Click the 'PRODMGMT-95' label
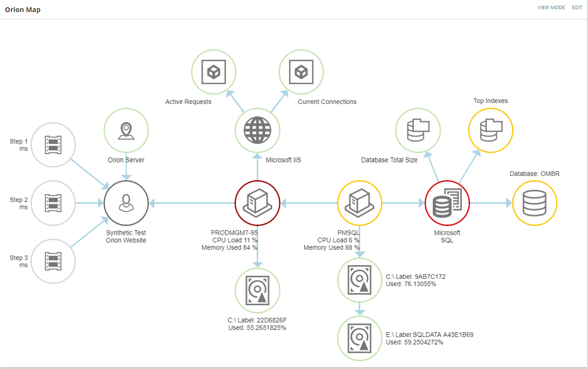The height and width of the screenshot is (369, 588). [x=234, y=232]
